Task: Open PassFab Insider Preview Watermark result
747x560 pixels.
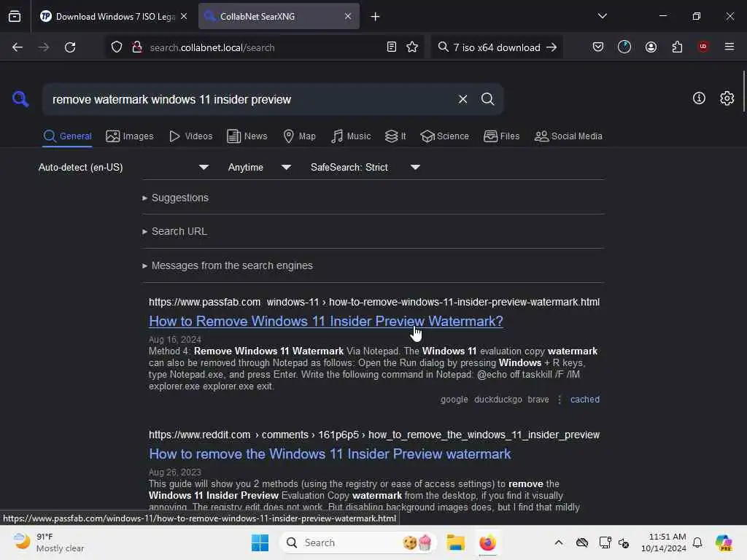Action: point(326,322)
